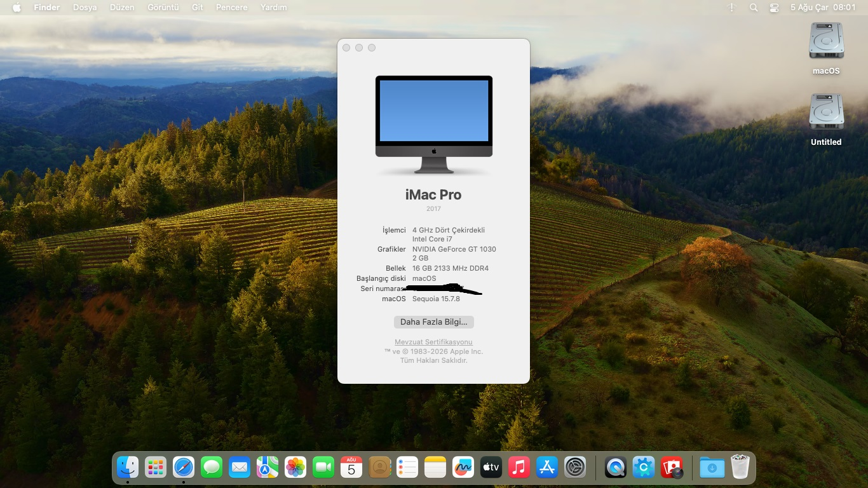Open the Photos app in the Dock
Viewport: 868px width, 488px height.
[x=295, y=468]
